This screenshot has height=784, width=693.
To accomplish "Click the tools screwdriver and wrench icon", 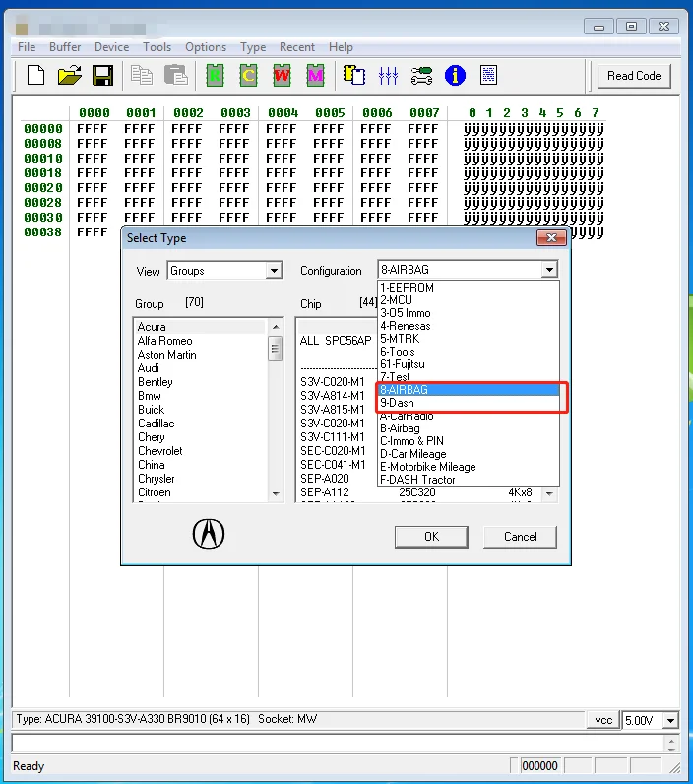I will click(421, 76).
